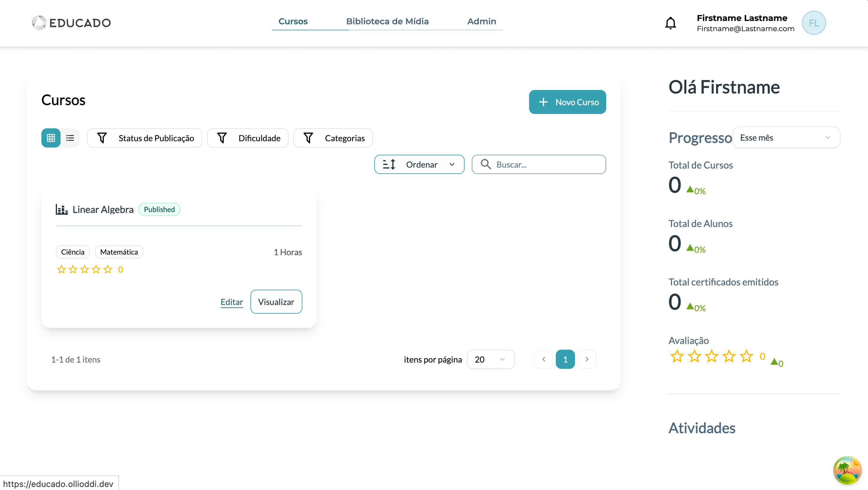Open the notifications bell
The image size is (868, 490).
(x=670, y=23)
